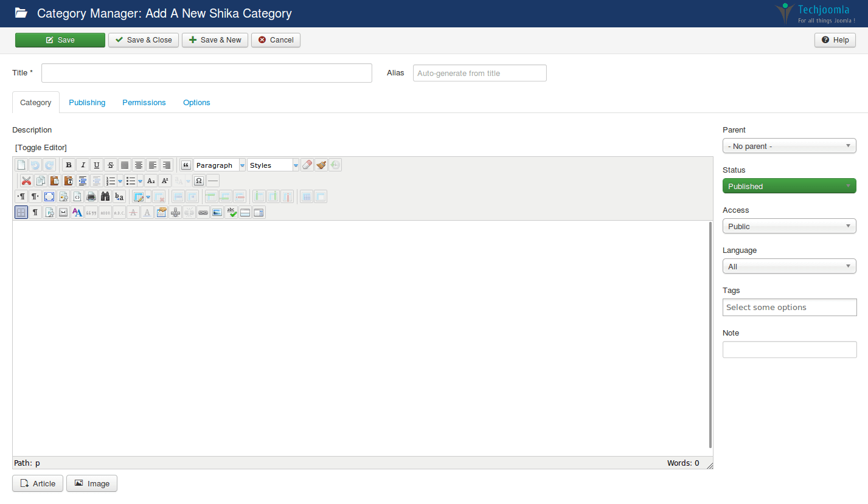This screenshot has width=868, height=504.
Task: Click the anchor icon in the toolbar
Action: 175,212
